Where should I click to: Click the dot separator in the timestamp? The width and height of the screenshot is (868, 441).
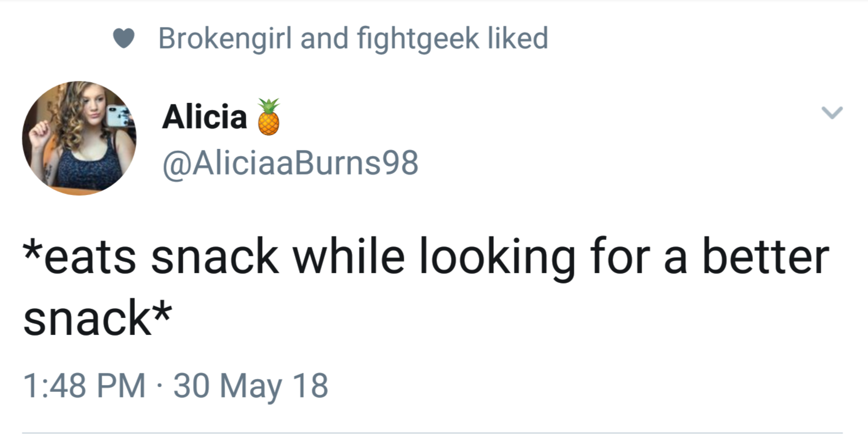(x=160, y=386)
